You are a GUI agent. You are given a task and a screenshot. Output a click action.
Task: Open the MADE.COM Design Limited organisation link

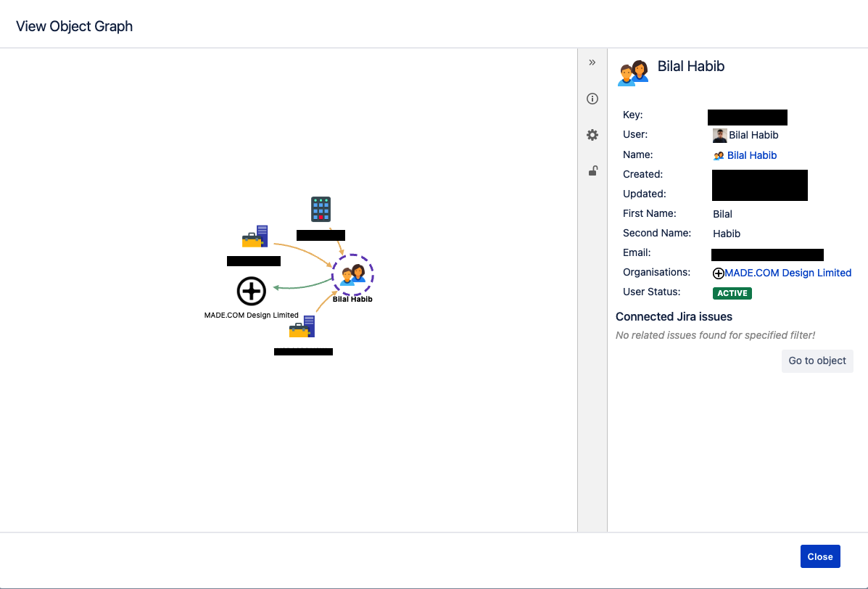tap(788, 273)
